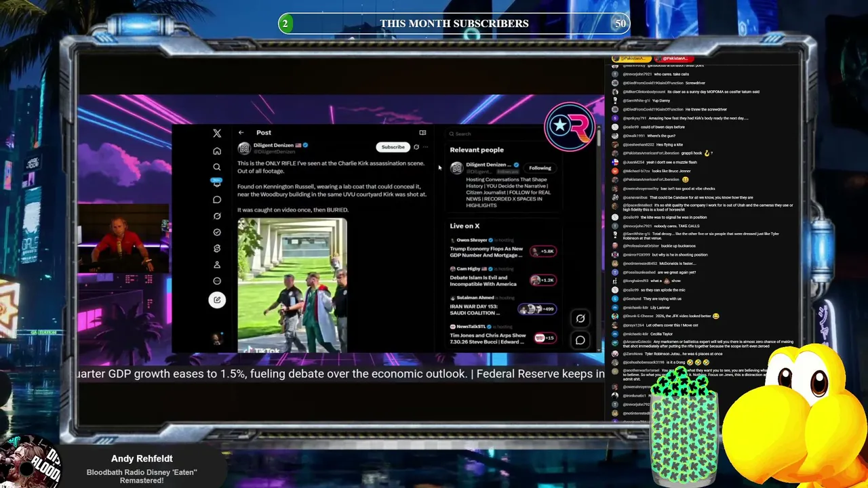The image size is (868, 488).
Task: Click the X logo in the sidebar
Action: 217,134
